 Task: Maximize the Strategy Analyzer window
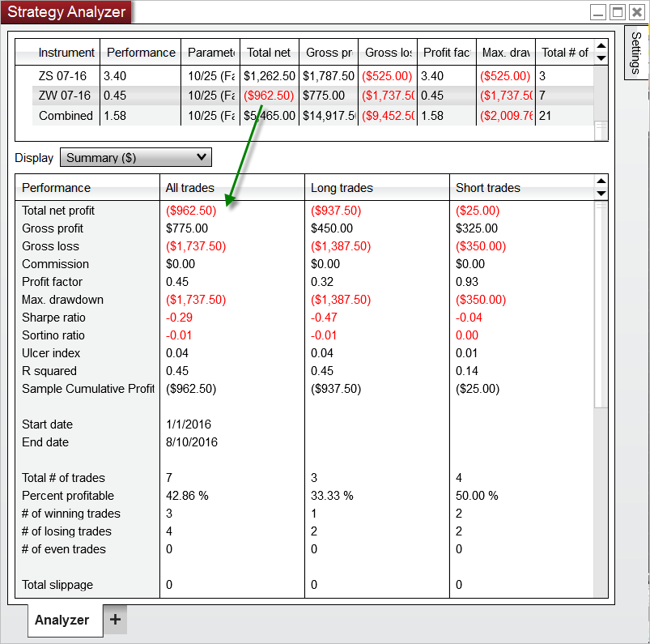(x=616, y=12)
